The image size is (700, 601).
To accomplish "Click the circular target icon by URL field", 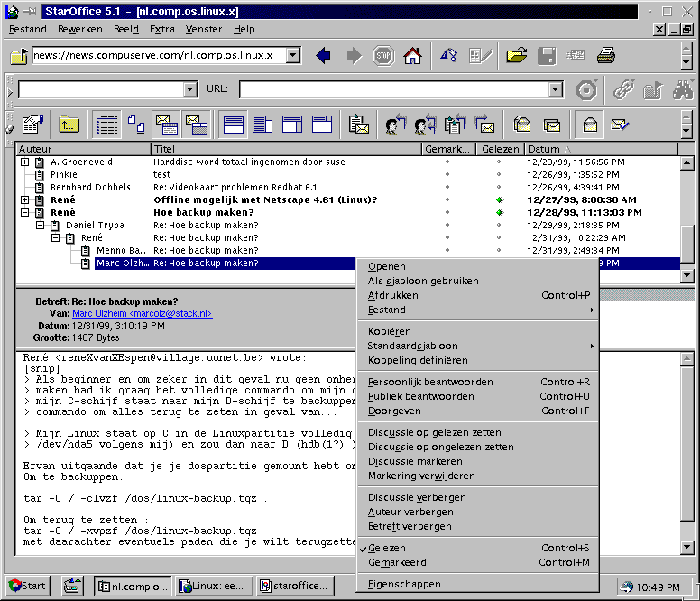I will (586, 90).
